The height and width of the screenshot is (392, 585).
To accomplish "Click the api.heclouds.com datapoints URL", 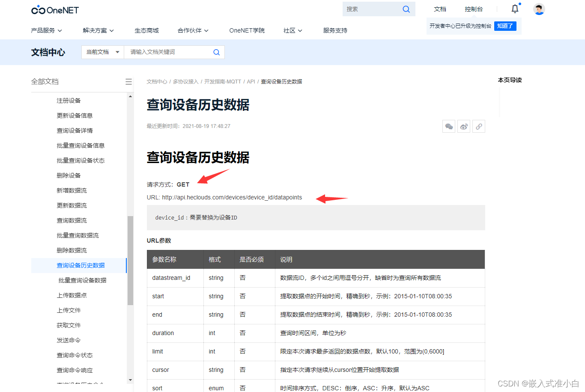I will point(231,197).
